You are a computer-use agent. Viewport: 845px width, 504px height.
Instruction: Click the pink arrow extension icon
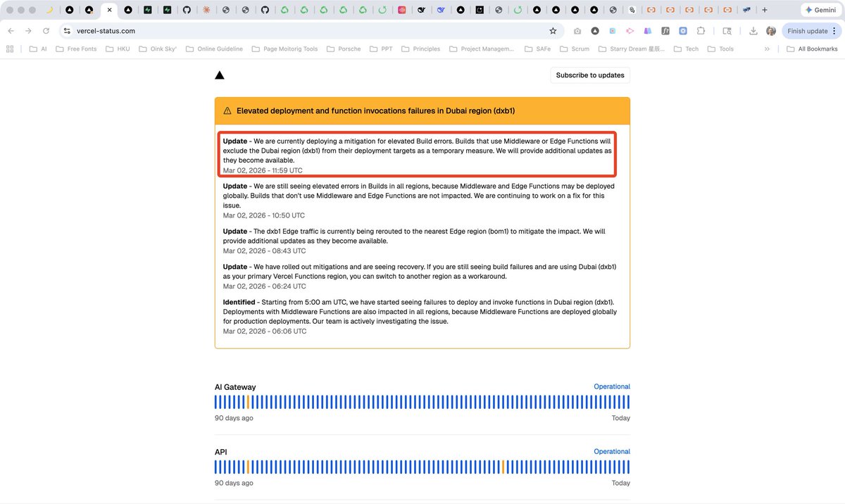point(630,31)
